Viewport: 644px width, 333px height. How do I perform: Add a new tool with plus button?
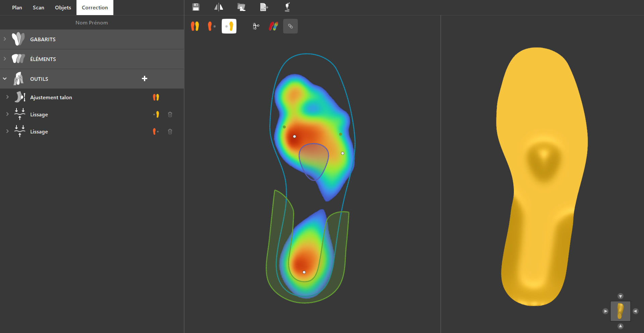click(x=145, y=78)
